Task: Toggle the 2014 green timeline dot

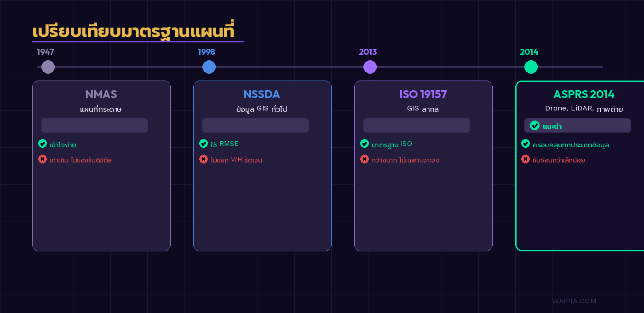Action: click(x=531, y=67)
